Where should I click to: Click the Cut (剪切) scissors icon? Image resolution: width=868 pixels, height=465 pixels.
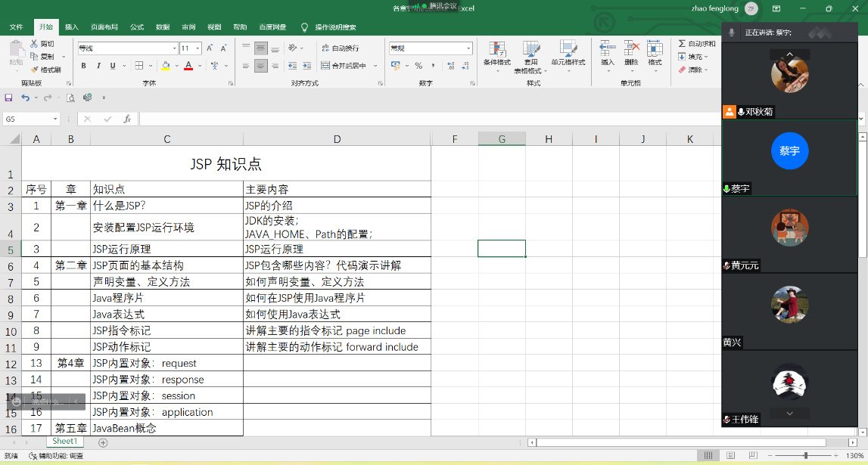[x=34, y=44]
